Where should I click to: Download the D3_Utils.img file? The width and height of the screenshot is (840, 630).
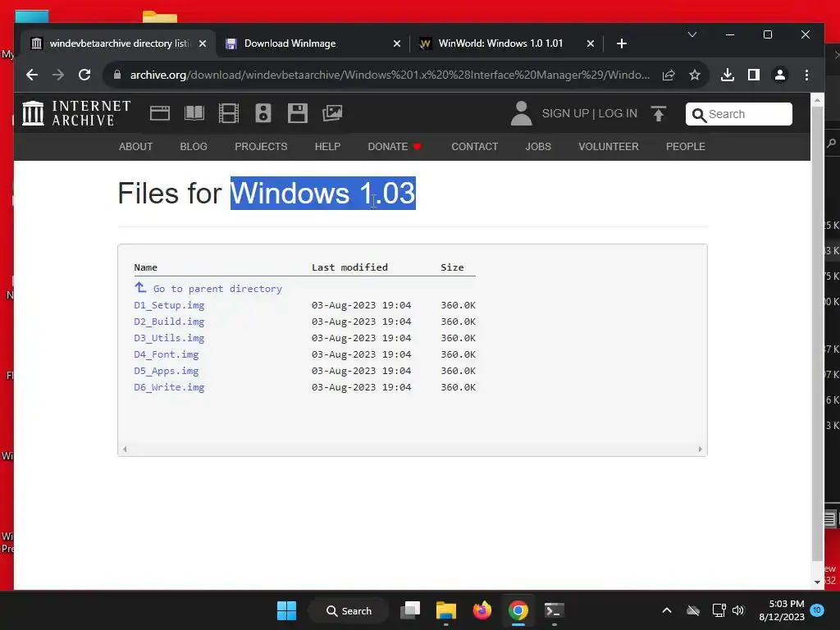169,338
